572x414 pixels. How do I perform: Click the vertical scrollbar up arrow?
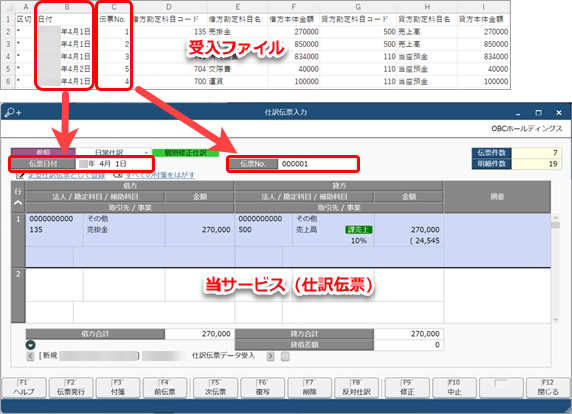[556, 218]
